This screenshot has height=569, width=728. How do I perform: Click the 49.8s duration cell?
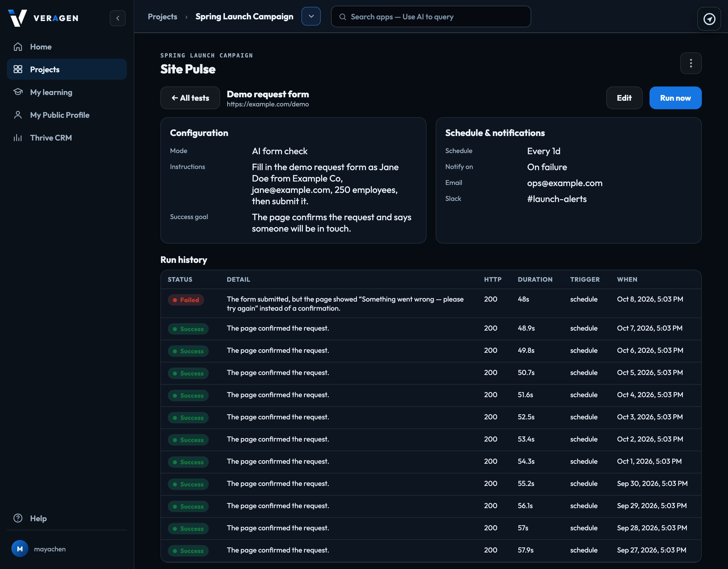pos(526,350)
